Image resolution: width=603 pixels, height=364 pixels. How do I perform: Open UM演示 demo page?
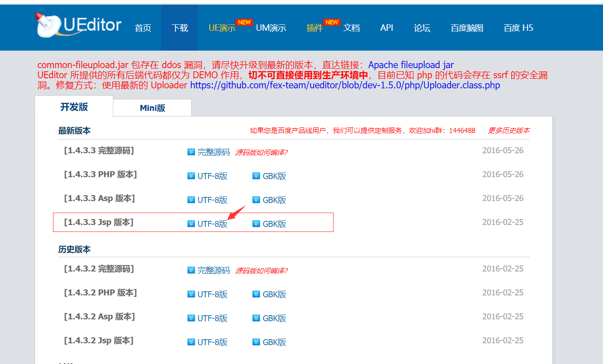coord(271,28)
